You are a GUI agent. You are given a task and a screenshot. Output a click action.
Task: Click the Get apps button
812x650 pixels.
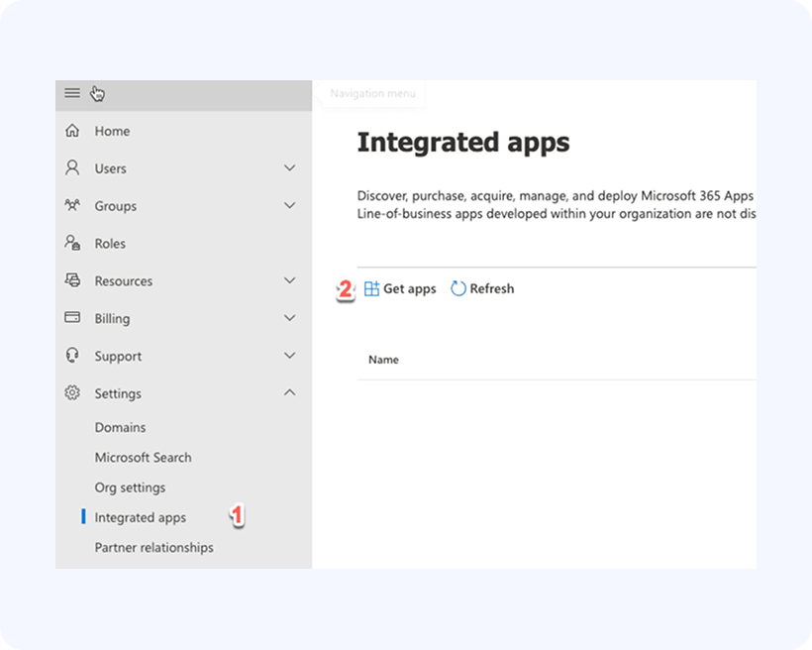[400, 289]
